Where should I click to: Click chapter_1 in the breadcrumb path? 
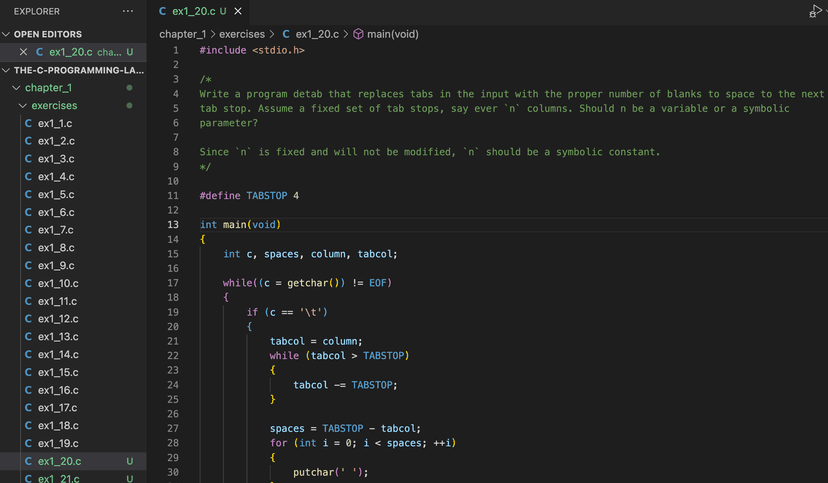pyautogui.click(x=183, y=34)
